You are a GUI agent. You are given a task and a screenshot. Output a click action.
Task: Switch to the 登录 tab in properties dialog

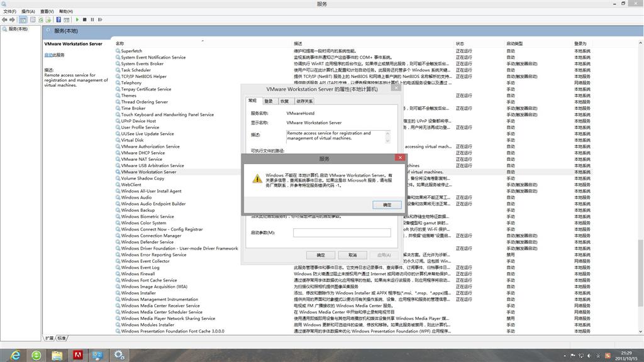(x=269, y=101)
